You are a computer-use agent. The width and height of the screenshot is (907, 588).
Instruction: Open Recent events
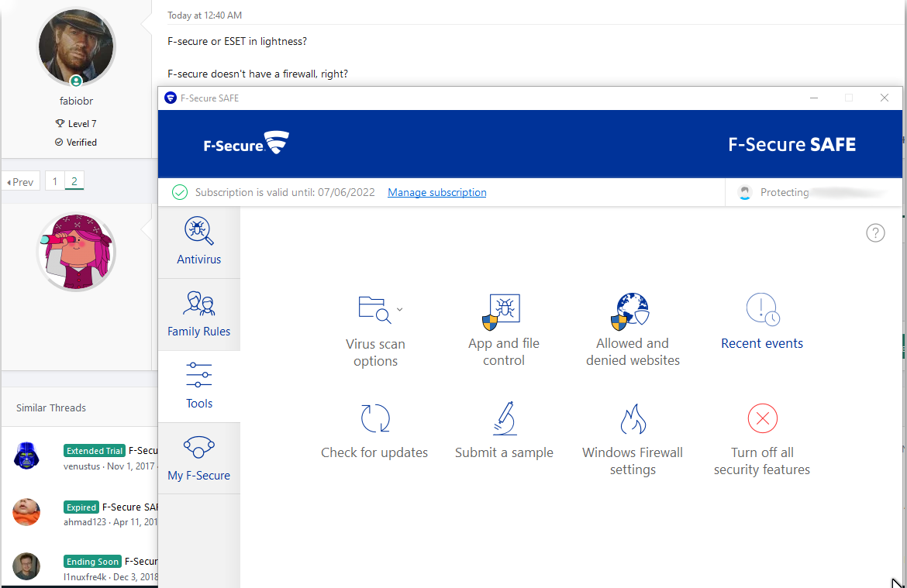762,322
